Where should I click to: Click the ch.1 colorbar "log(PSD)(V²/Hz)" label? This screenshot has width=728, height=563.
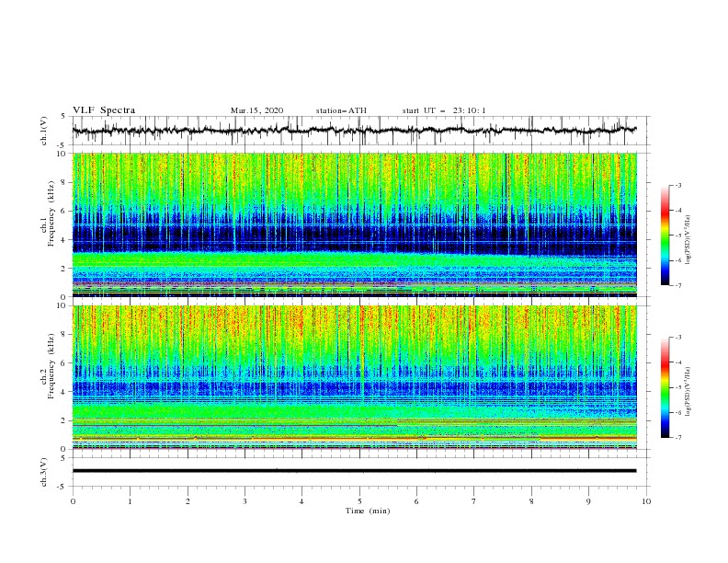(x=688, y=240)
